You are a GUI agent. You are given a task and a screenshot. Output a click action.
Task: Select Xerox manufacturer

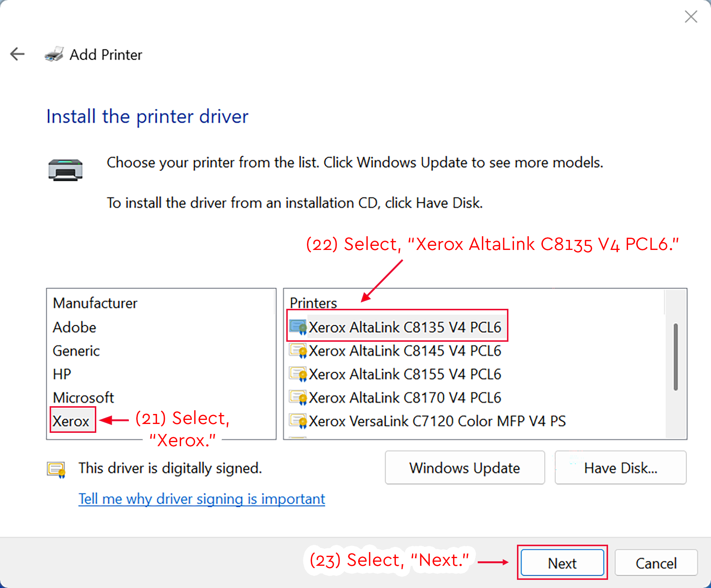tap(71, 421)
